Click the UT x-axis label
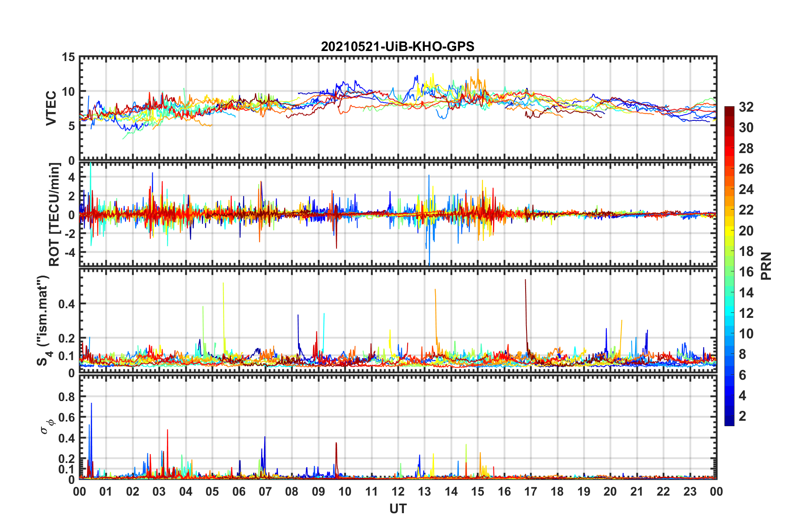 pyautogui.click(x=398, y=509)
